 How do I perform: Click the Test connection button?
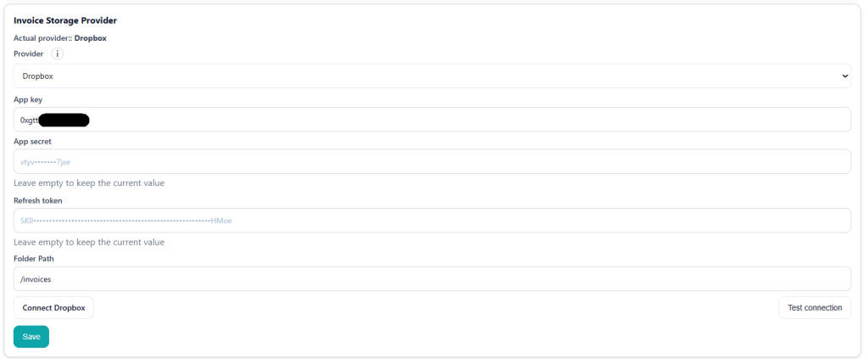click(814, 307)
